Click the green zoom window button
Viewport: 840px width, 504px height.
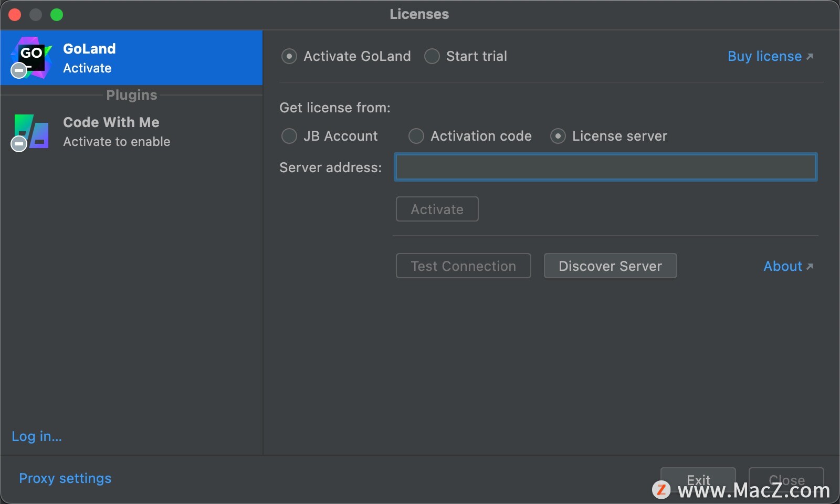tap(57, 15)
